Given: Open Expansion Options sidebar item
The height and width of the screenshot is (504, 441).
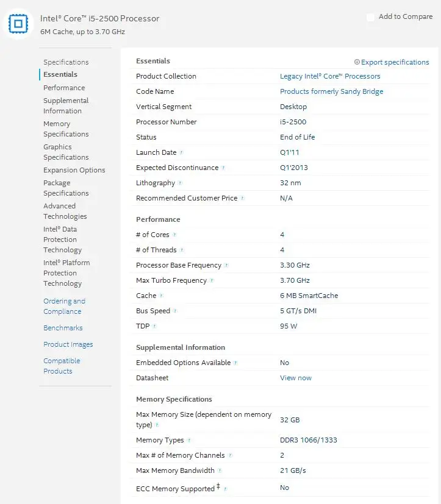Looking at the screenshot, I should coord(74,170).
